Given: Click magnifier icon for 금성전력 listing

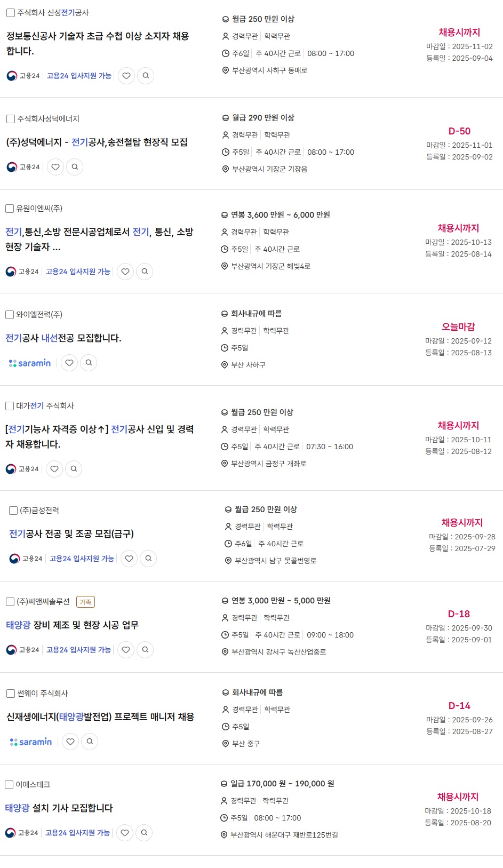Looking at the screenshot, I should coord(148,559).
